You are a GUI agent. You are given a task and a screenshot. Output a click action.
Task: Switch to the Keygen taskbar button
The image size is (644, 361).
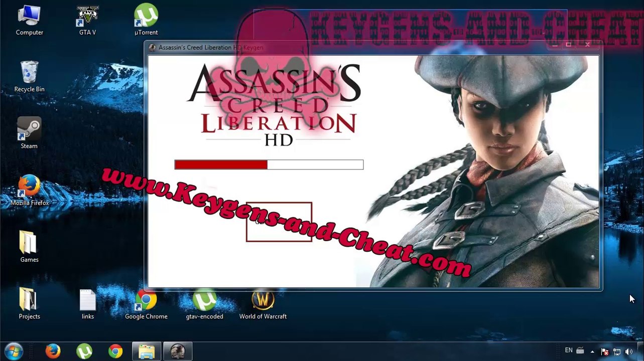178,351
